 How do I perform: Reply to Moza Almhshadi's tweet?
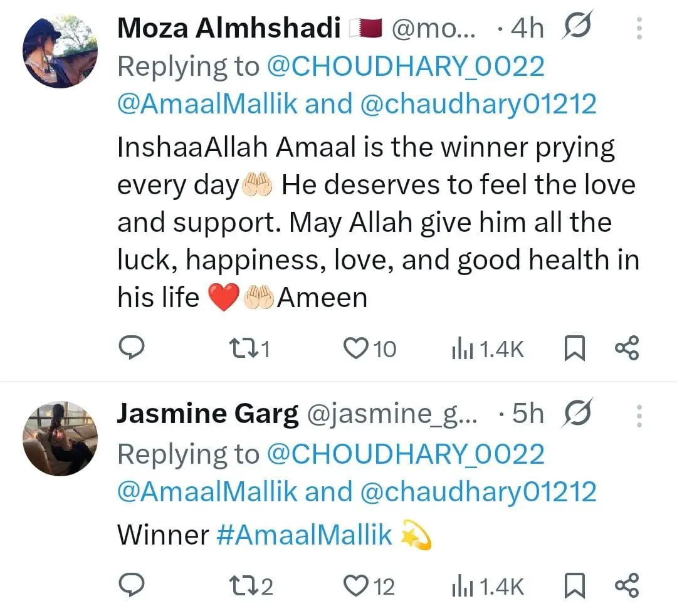(x=132, y=348)
